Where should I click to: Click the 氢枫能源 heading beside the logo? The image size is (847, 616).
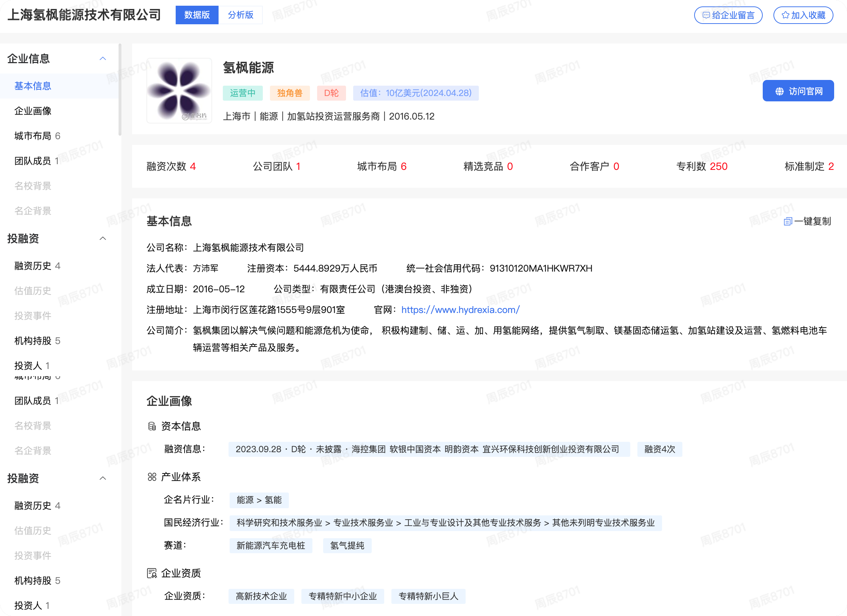(x=248, y=68)
